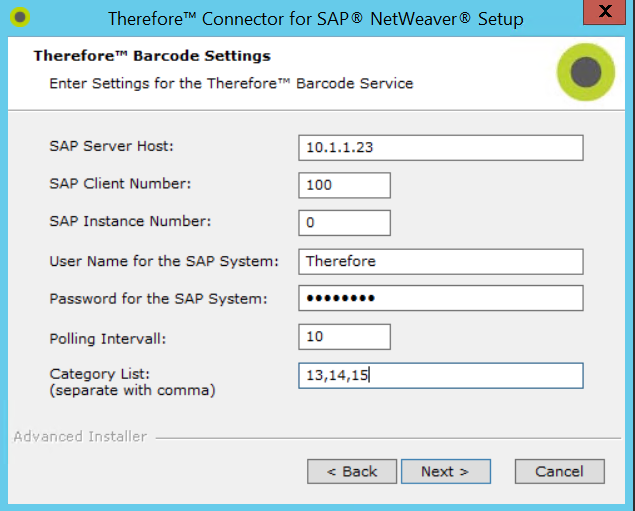Click the "SAP Client Number:" label
The width and height of the screenshot is (635, 511).
tap(120, 184)
